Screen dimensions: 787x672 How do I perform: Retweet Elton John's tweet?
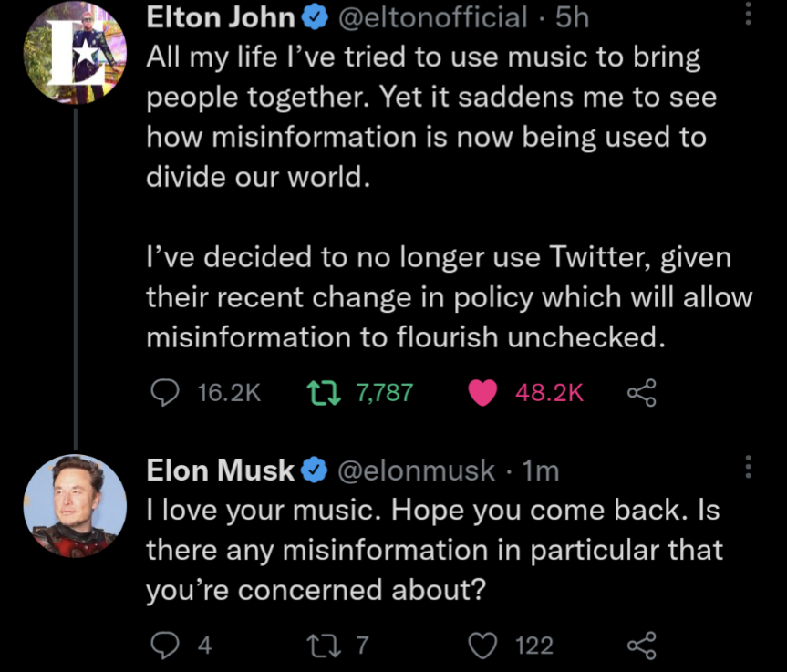click(x=324, y=392)
